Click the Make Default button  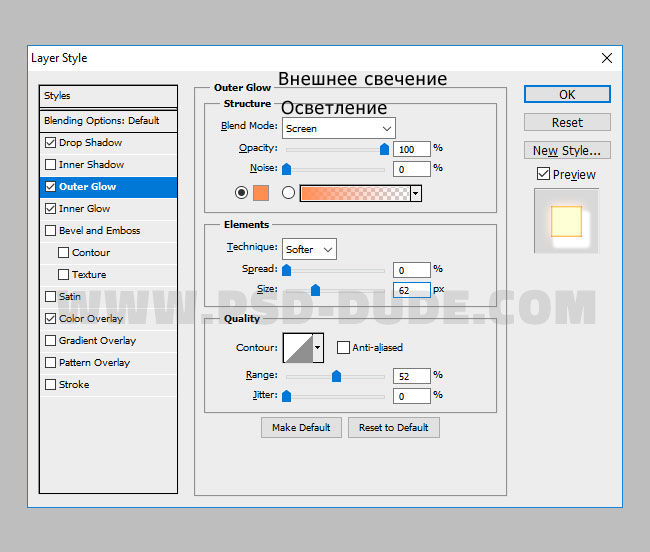301,427
